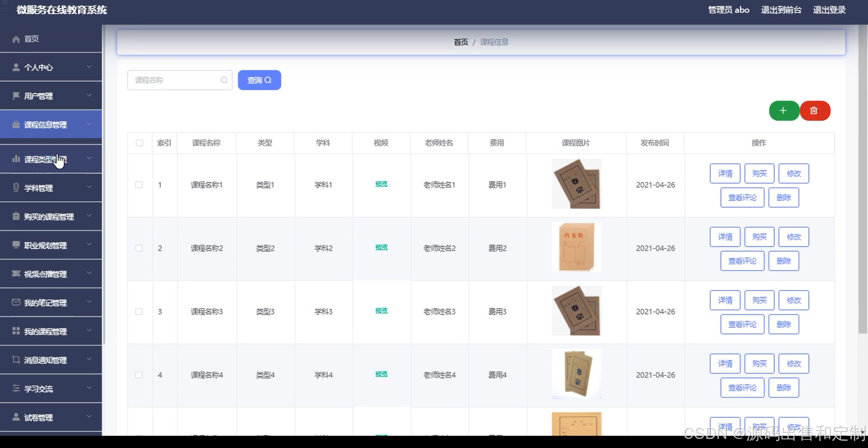Click the person icon next to 试卷管理

click(x=16, y=417)
